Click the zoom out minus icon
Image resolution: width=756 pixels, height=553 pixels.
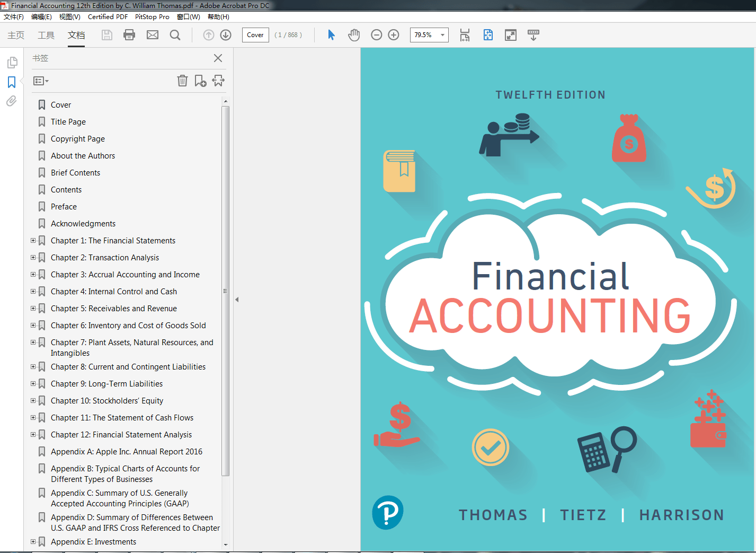point(376,35)
